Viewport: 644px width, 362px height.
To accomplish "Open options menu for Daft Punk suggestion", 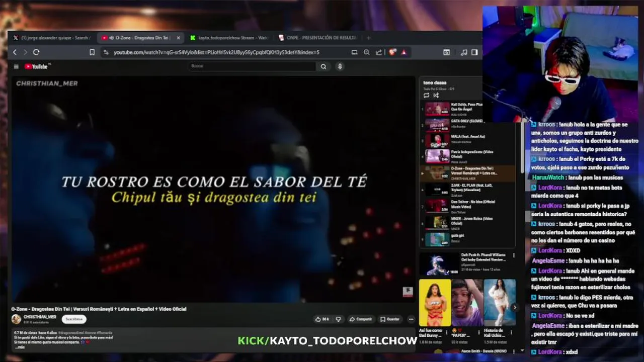I will click(x=514, y=255).
